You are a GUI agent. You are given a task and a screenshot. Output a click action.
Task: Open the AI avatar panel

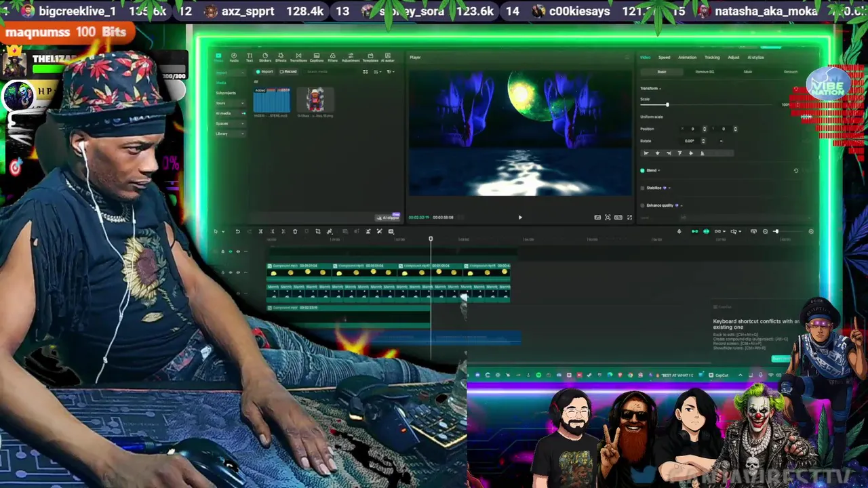click(x=387, y=57)
